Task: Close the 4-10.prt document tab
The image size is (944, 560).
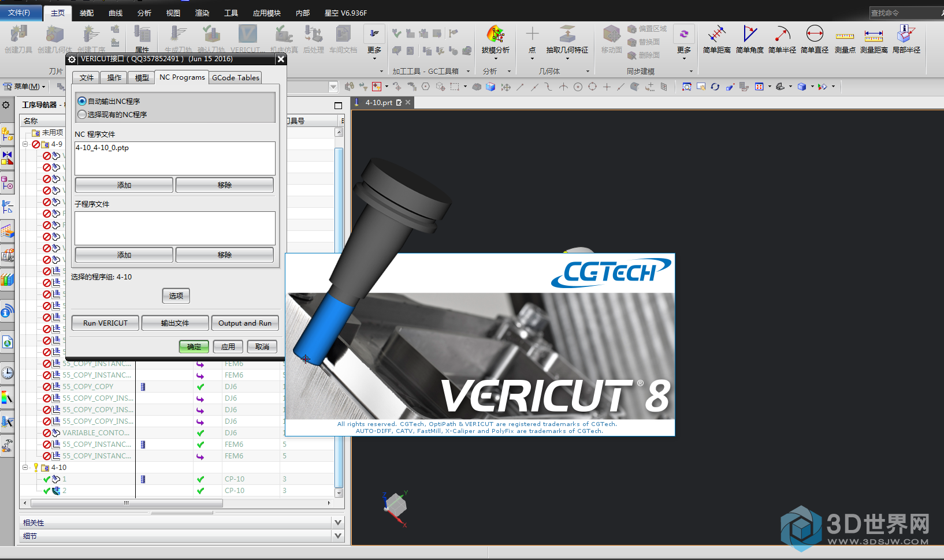Action: [x=408, y=102]
